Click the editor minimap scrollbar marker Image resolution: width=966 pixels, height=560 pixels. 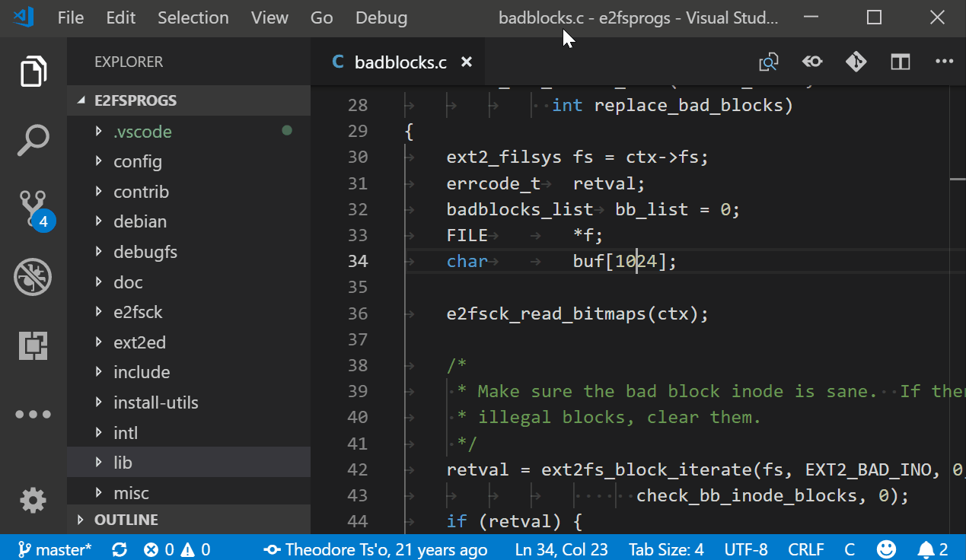[958, 178]
